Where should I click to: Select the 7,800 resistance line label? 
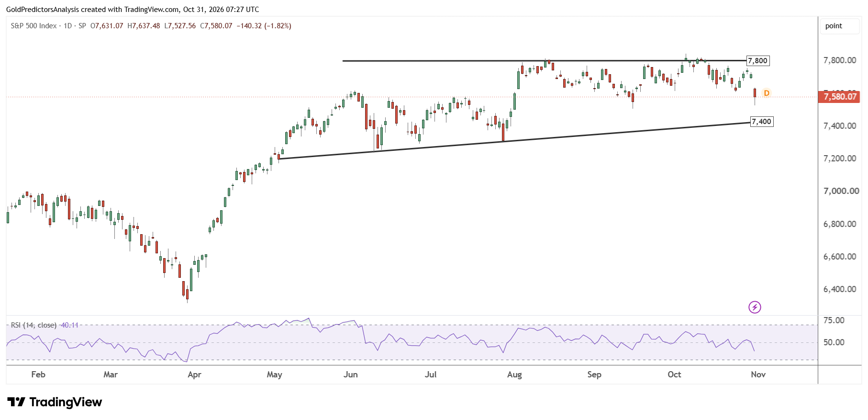tap(758, 61)
